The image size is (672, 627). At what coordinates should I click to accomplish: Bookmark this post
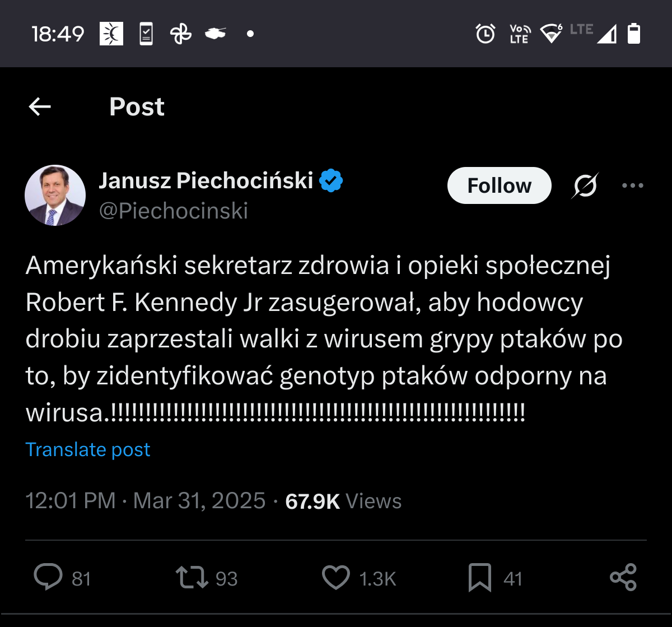(480, 578)
